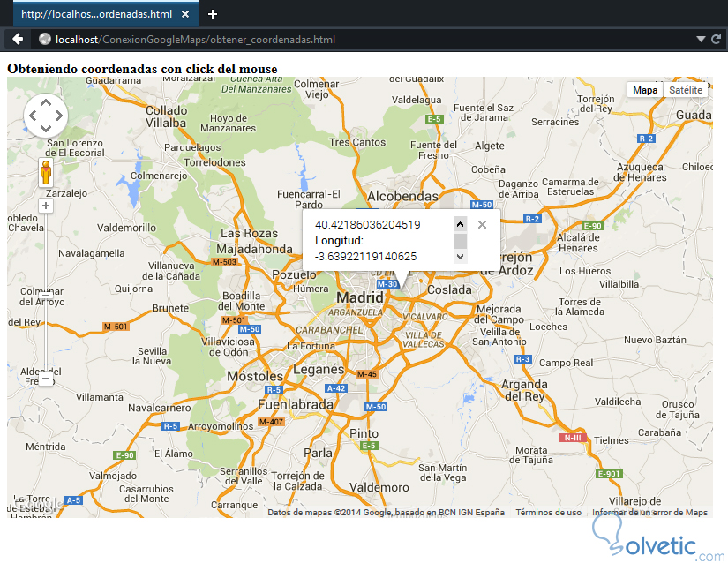Zoom in with the map plus button
The height and width of the screenshot is (563, 728).
pos(46,206)
